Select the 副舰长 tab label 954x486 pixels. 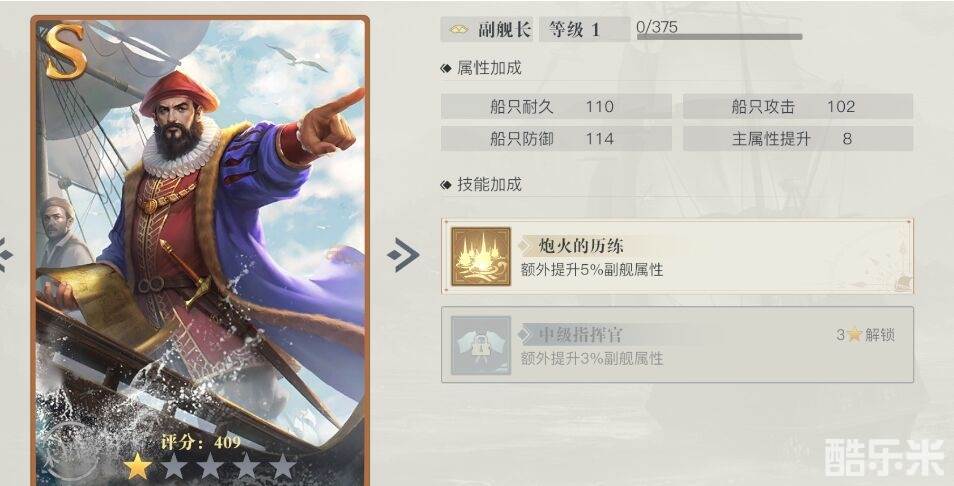click(x=504, y=29)
